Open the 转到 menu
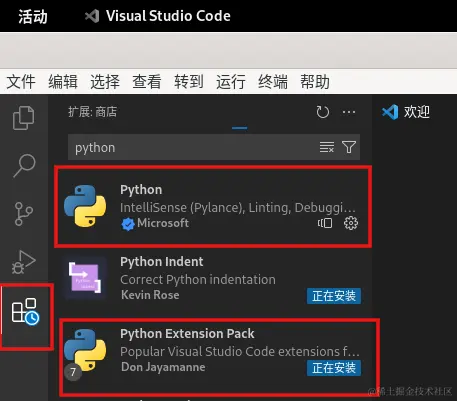The height and width of the screenshot is (401, 457). tap(189, 82)
